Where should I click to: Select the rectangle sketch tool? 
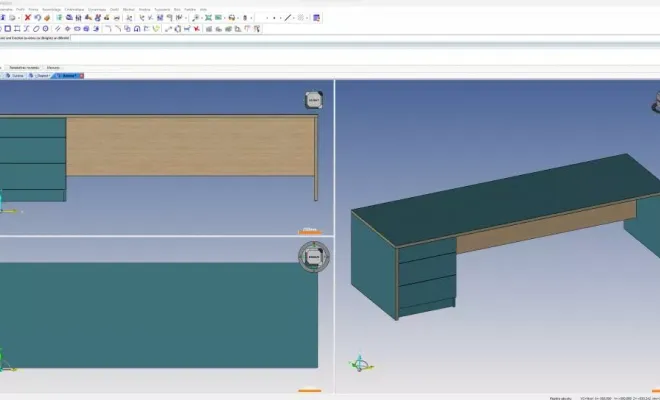8,29
